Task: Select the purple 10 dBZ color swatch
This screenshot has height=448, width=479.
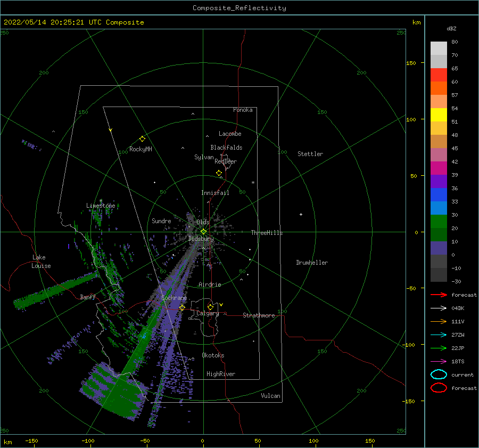Action: [439, 248]
